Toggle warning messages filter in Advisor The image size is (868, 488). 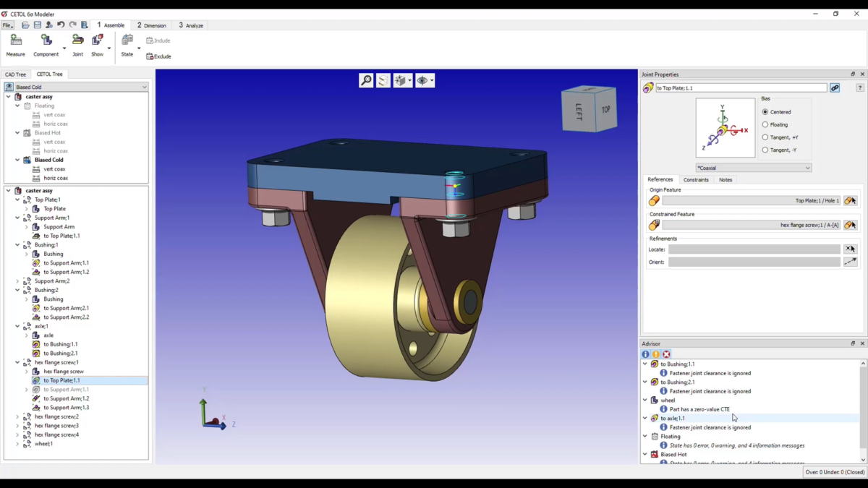click(x=656, y=354)
